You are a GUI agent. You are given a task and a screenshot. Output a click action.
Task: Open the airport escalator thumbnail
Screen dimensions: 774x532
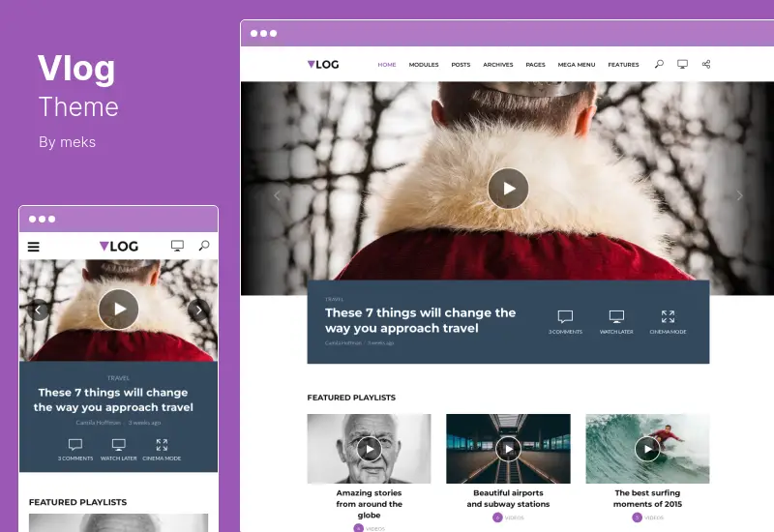(509, 449)
